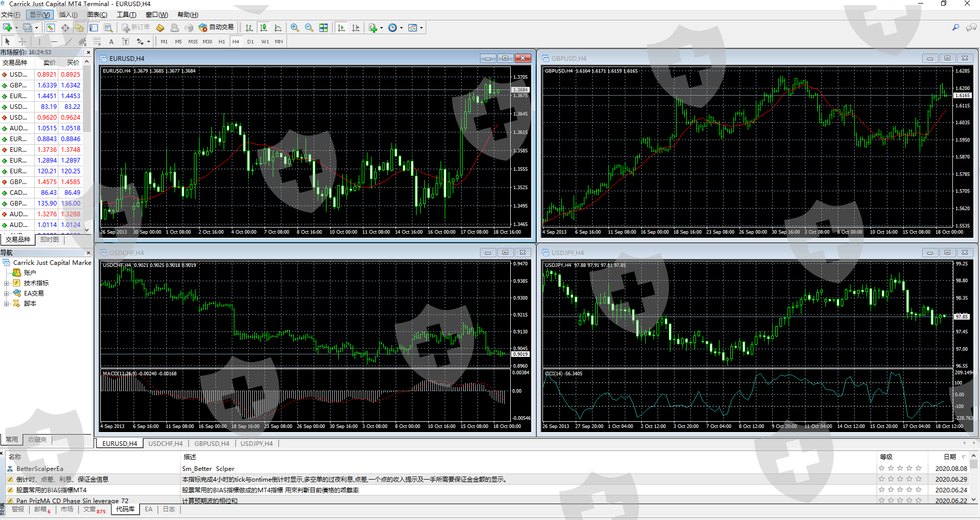Click the 新订单 new order button
The height and width of the screenshot is (520, 980).
pos(136,28)
